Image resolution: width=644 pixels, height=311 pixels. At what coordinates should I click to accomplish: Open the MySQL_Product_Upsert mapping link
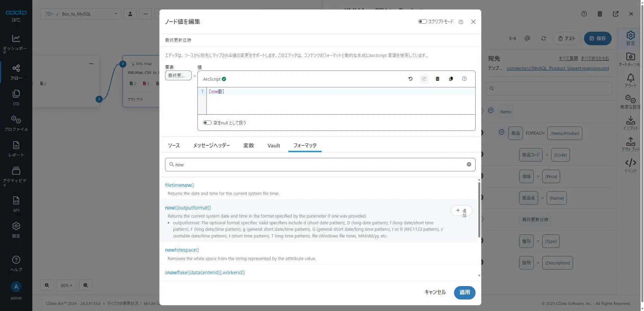click(558, 68)
